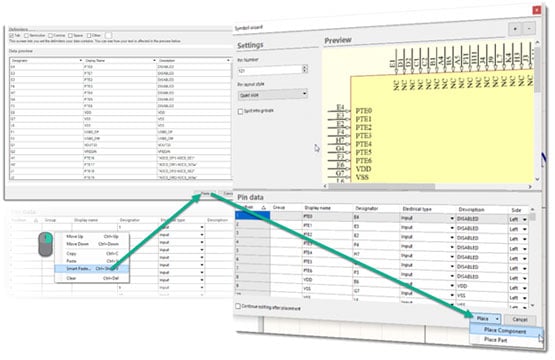Open Side dropdown for the PTE0 row
555x360 pixels.
pyautogui.click(x=524, y=220)
